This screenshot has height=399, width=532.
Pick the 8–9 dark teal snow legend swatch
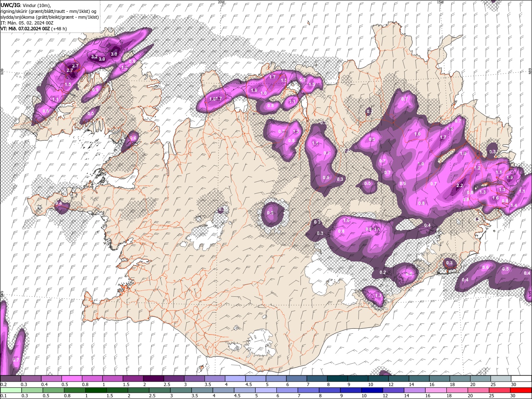pyautogui.click(x=337, y=378)
